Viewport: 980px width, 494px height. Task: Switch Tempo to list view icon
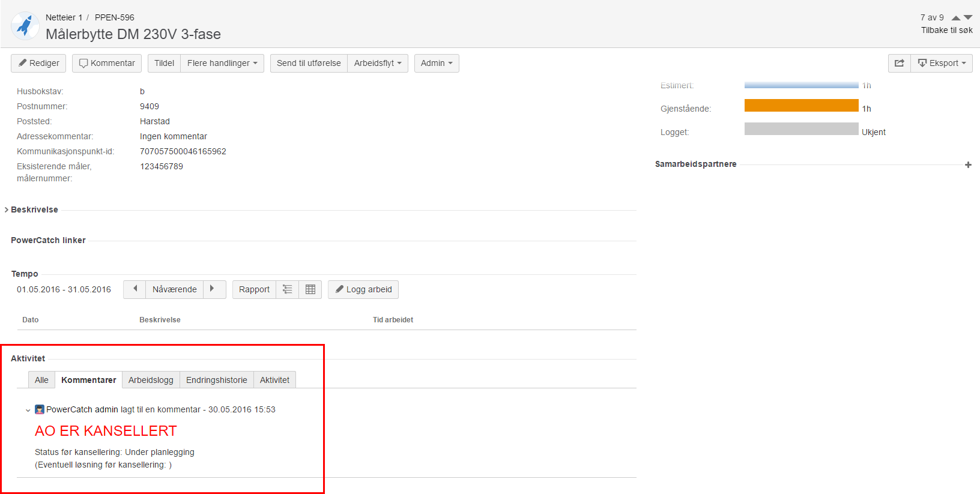click(x=288, y=289)
